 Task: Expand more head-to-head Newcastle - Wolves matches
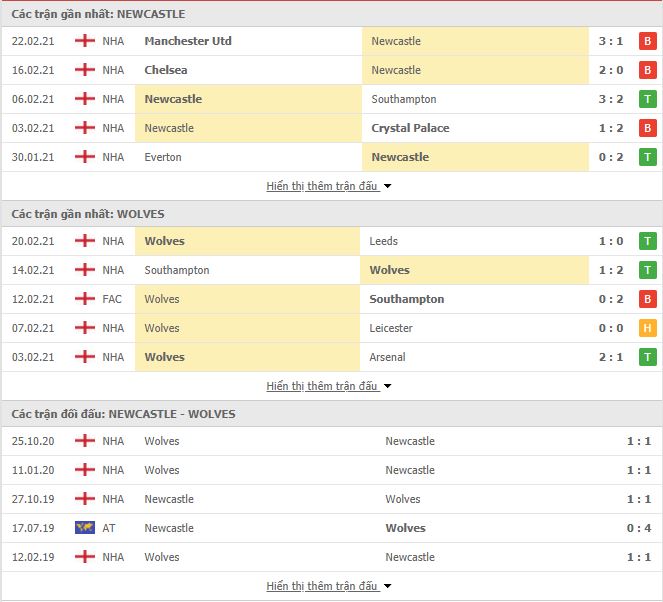pyautogui.click(x=329, y=586)
